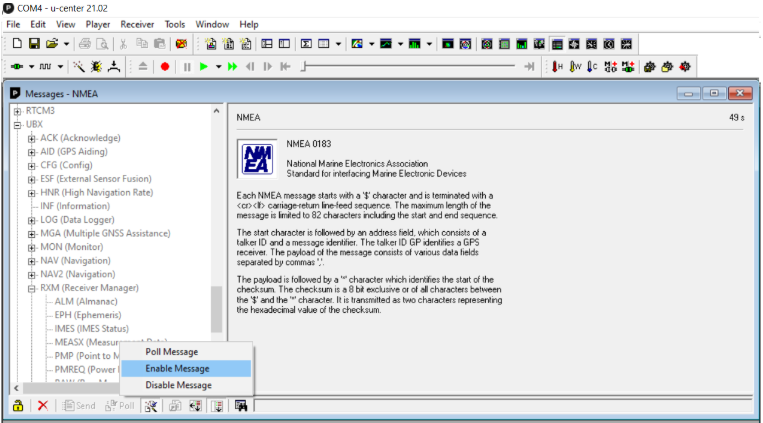Image resolution: width=763 pixels, height=423 pixels.
Task: Click the crossed-out envelope icon in toolbar
Action: pos(181,44)
